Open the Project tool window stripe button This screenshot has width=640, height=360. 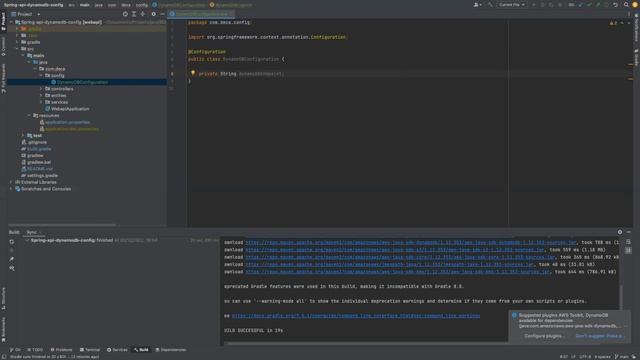(3, 21)
